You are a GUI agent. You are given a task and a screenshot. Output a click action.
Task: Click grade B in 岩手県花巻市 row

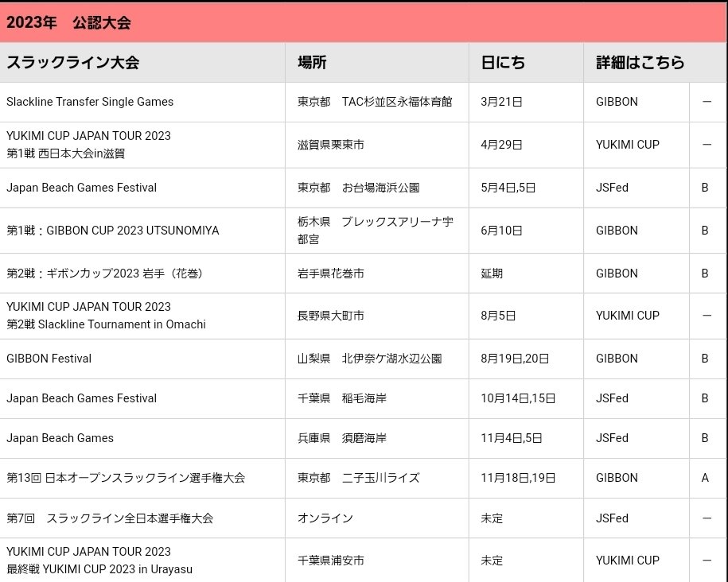(705, 274)
